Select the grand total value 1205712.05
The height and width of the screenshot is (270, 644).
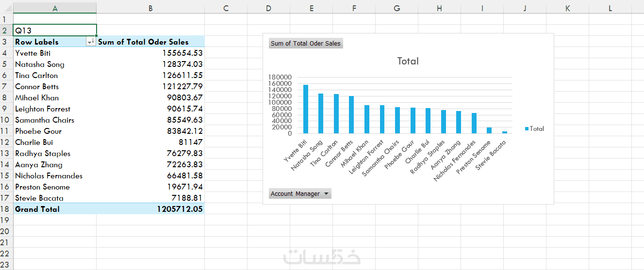[x=150, y=209]
